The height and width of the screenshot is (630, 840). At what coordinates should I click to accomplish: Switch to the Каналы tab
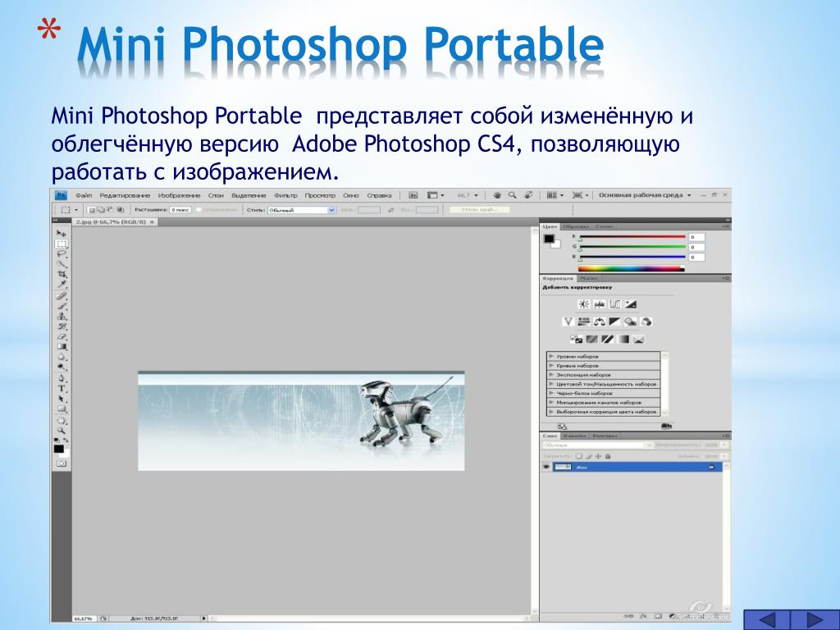pyautogui.click(x=575, y=436)
